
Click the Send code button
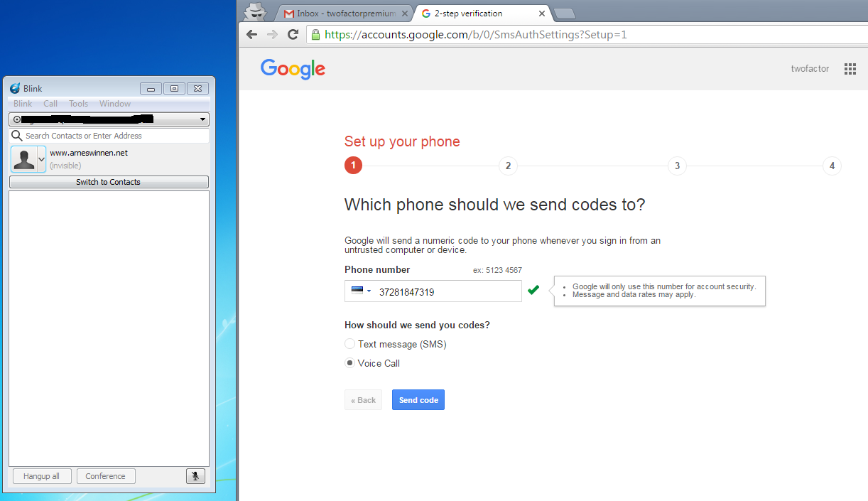(x=418, y=400)
